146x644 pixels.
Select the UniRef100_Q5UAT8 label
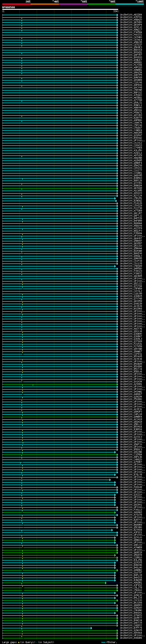tap(131, 555)
